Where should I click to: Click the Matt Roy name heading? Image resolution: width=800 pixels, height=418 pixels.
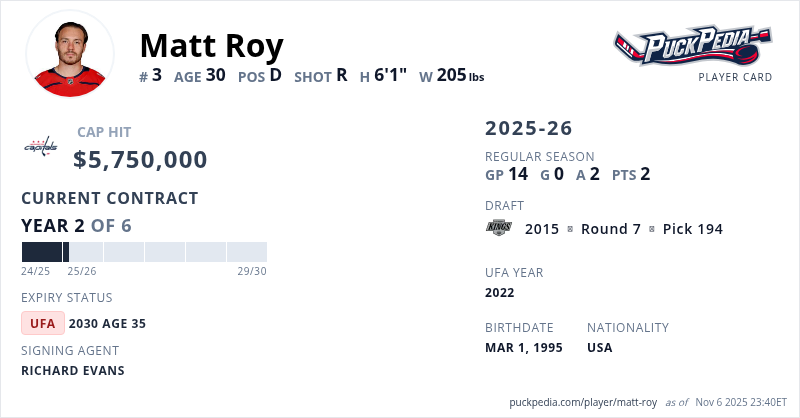[211, 45]
